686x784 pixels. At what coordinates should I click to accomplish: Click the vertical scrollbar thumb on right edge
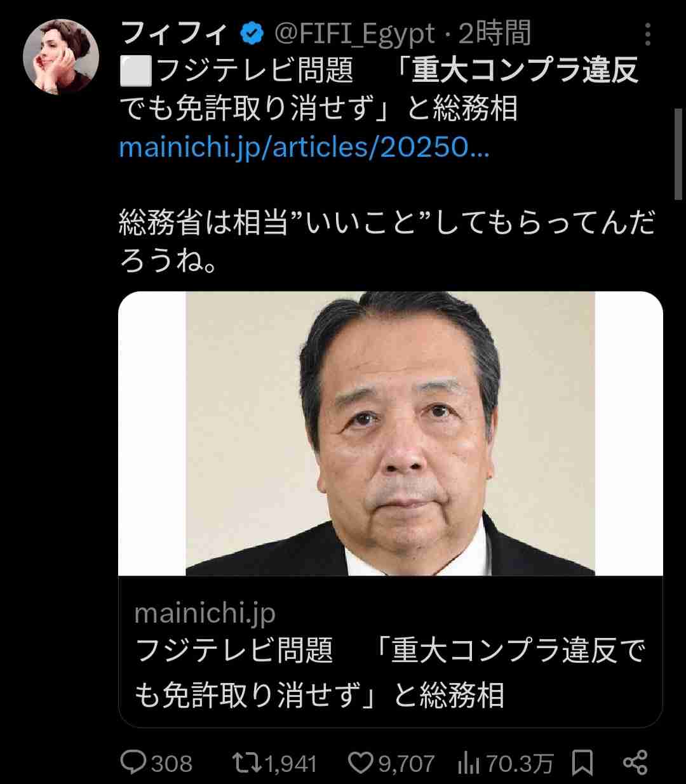679,146
